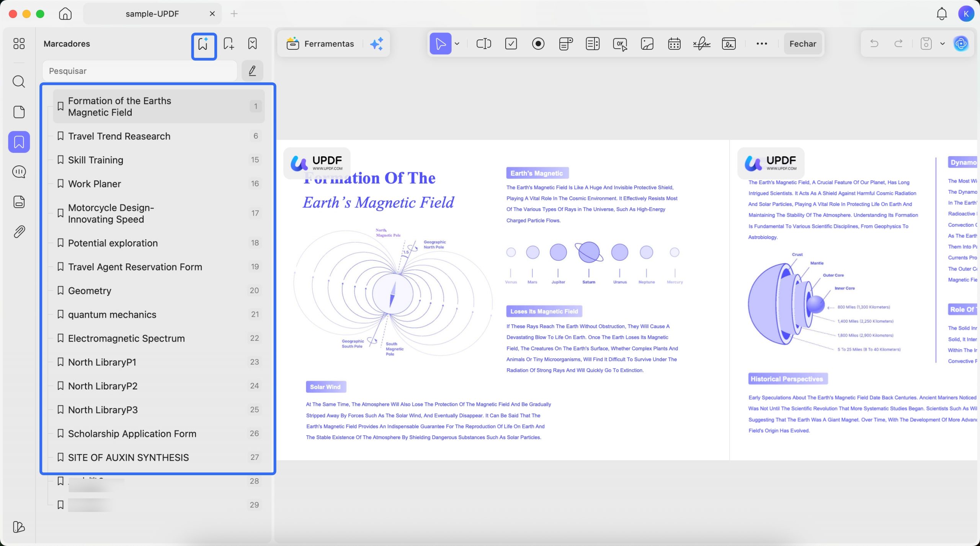980x546 pixels.
Task: Select the image field form tool
Action: (647, 44)
